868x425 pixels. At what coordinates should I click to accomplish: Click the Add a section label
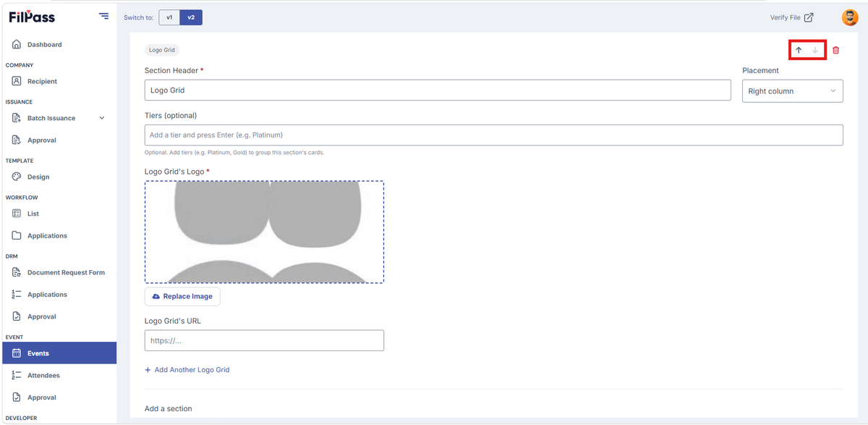(x=169, y=409)
